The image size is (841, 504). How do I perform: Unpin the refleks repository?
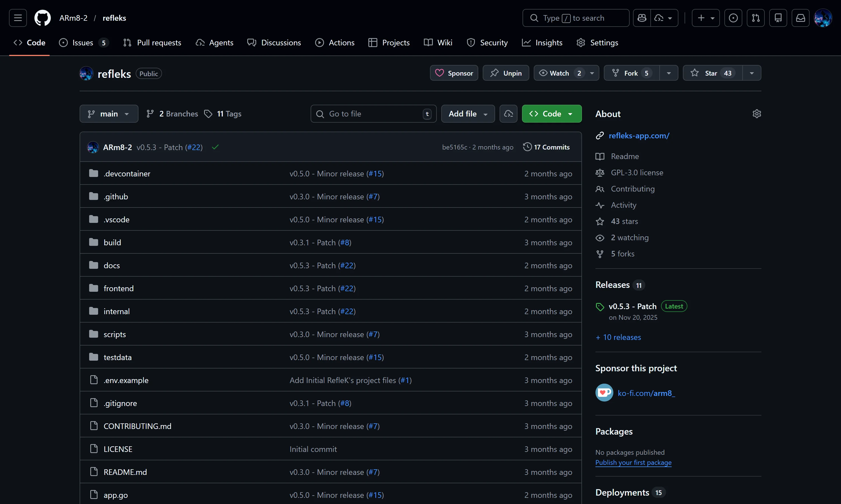coord(505,73)
